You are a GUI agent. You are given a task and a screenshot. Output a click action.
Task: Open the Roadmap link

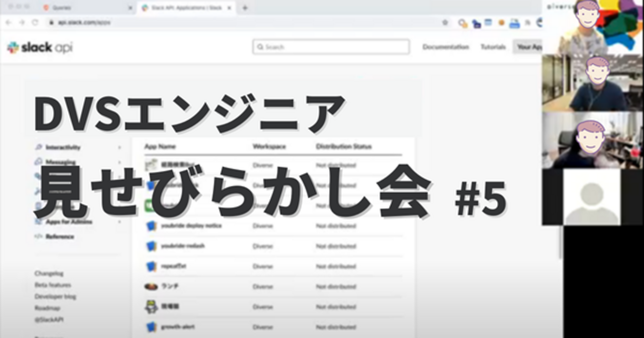click(48, 308)
